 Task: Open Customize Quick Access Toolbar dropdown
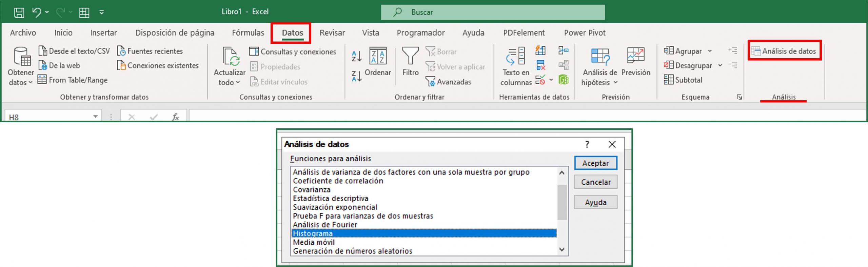pyautogui.click(x=101, y=13)
